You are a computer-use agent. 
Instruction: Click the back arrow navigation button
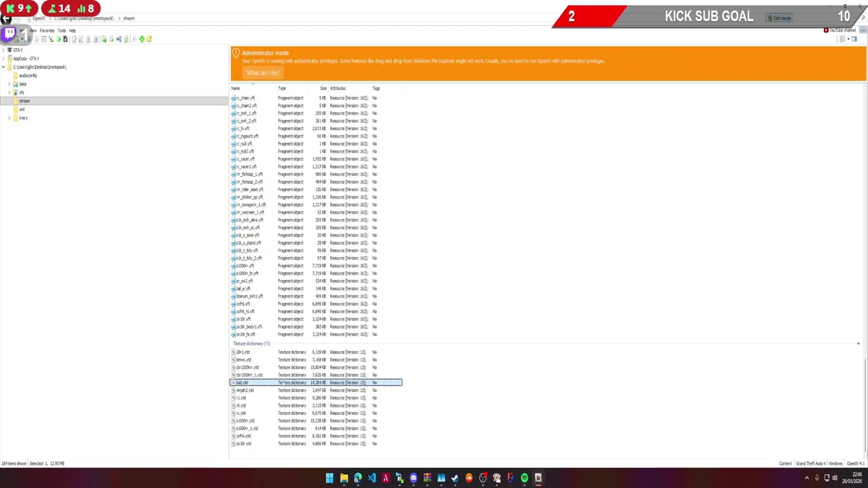[6, 19]
